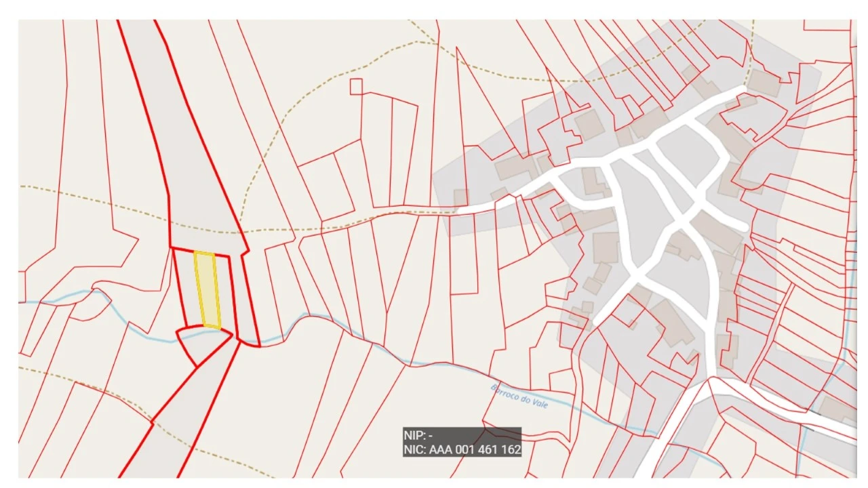Select the parcel directly right of the yellow parcel
Screen dimensions: 868x488
(x=224, y=293)
